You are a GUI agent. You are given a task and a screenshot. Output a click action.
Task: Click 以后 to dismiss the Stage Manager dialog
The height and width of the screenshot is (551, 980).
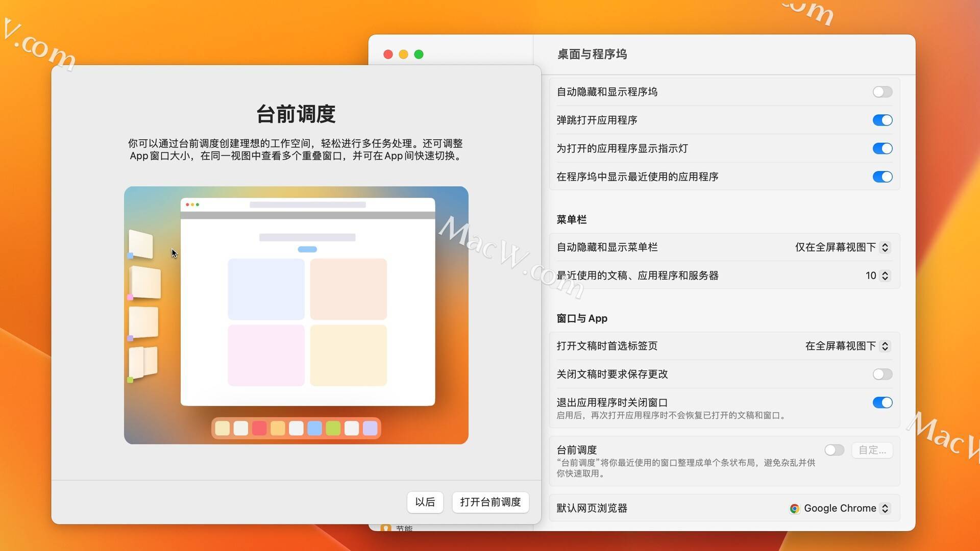tap(425, 502)
